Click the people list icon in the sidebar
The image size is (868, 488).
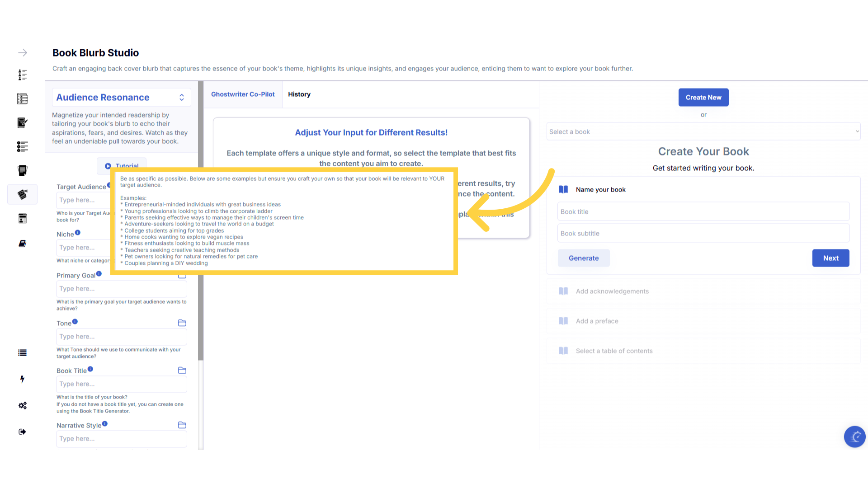click(x=22, y=75)
